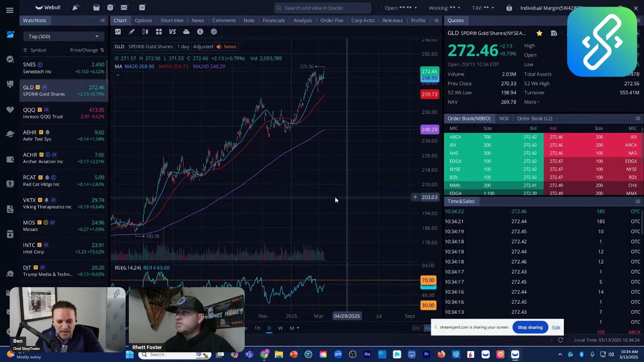Select QQQ Invesco QQQ Trust in watchlist
Viewport: 644px width, 362px height.
pos(63,113)
